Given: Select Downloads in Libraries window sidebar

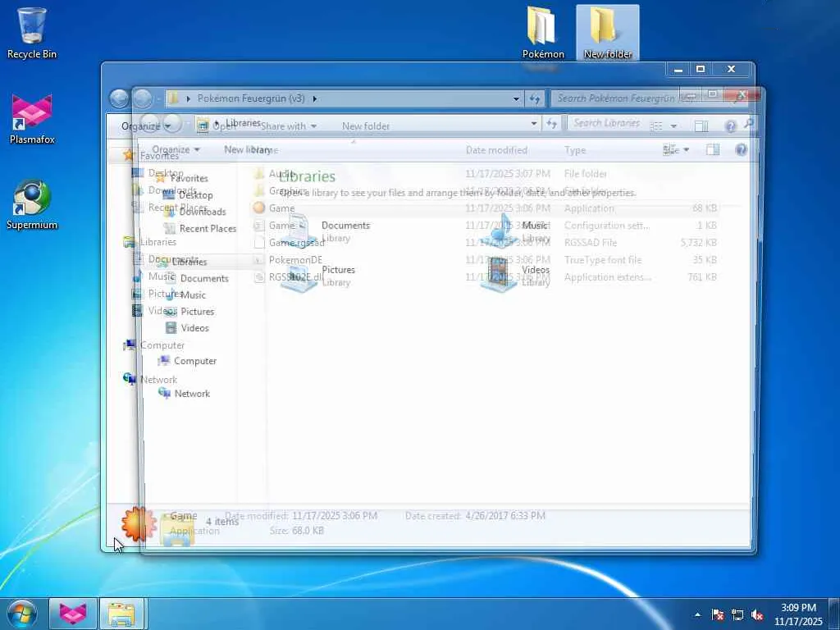Looking at the screenshot, I should [x=195, y=212].
